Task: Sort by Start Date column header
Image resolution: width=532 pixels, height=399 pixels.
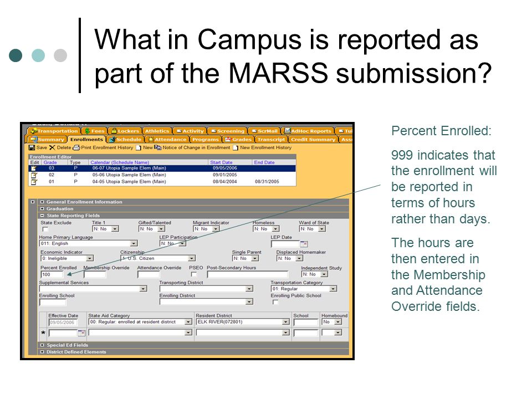Action: 221,162
